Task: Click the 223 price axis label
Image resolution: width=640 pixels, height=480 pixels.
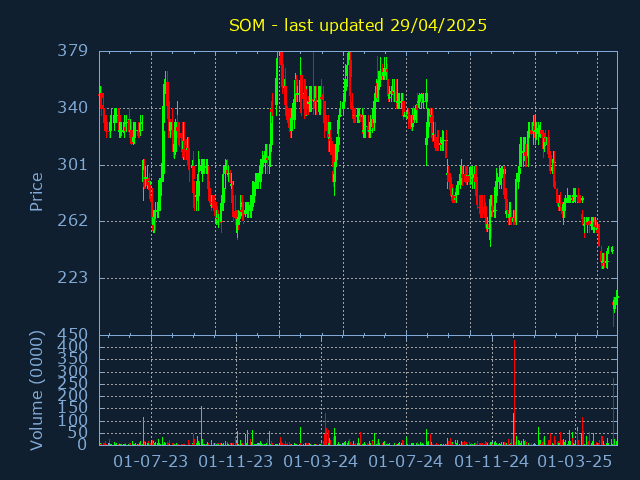Action: pyautogui.click(x=73, y=278)
